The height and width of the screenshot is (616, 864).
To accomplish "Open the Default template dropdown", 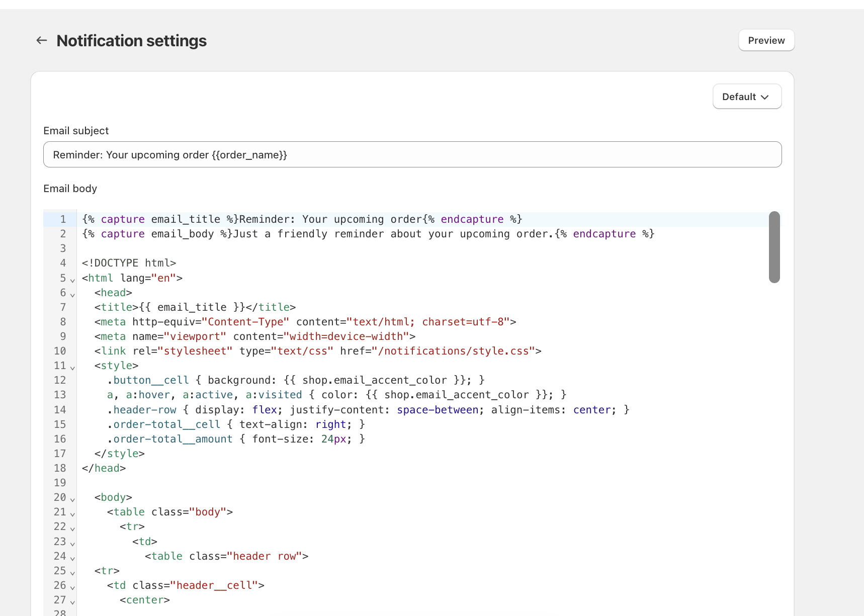I will [747, 97].
